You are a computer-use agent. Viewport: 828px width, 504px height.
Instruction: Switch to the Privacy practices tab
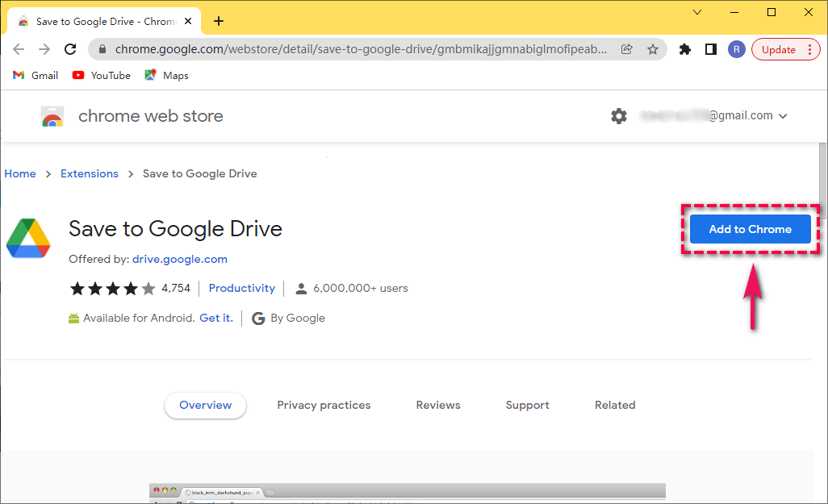click(x=324, y=405)
